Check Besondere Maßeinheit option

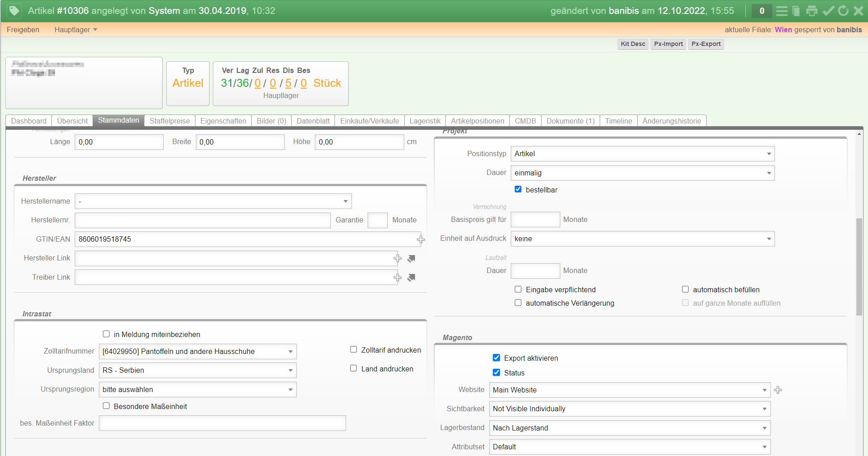pyautogui.click(x=106, y=406)
